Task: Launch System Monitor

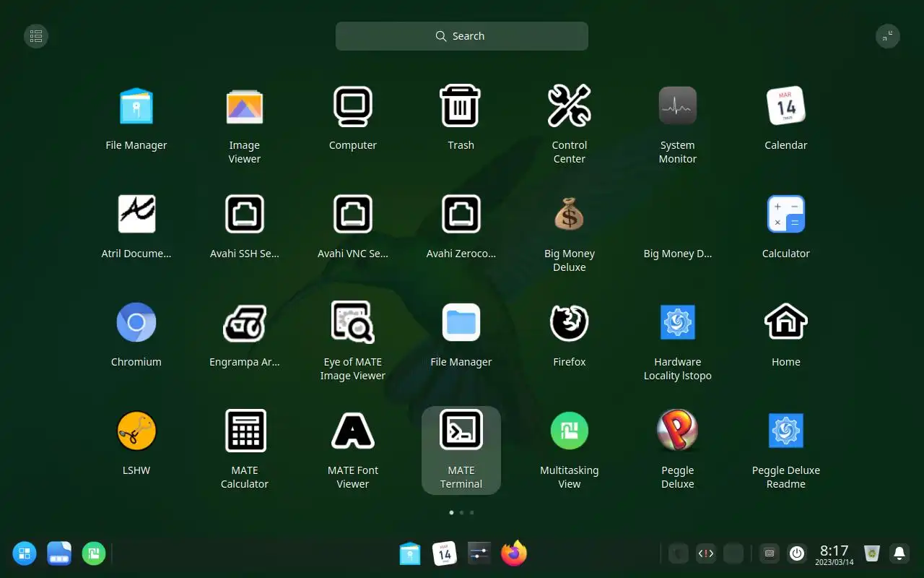Action: (x=678, y=106)
